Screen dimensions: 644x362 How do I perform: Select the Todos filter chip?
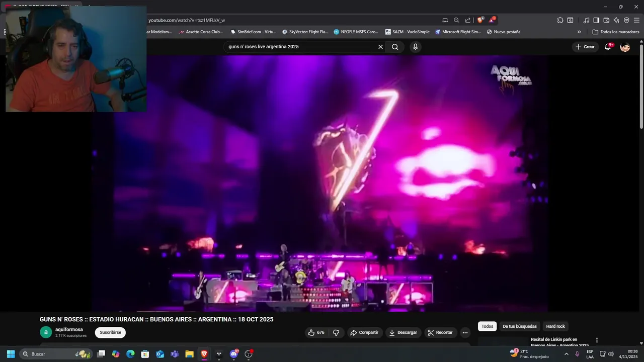tap(487, 326)
